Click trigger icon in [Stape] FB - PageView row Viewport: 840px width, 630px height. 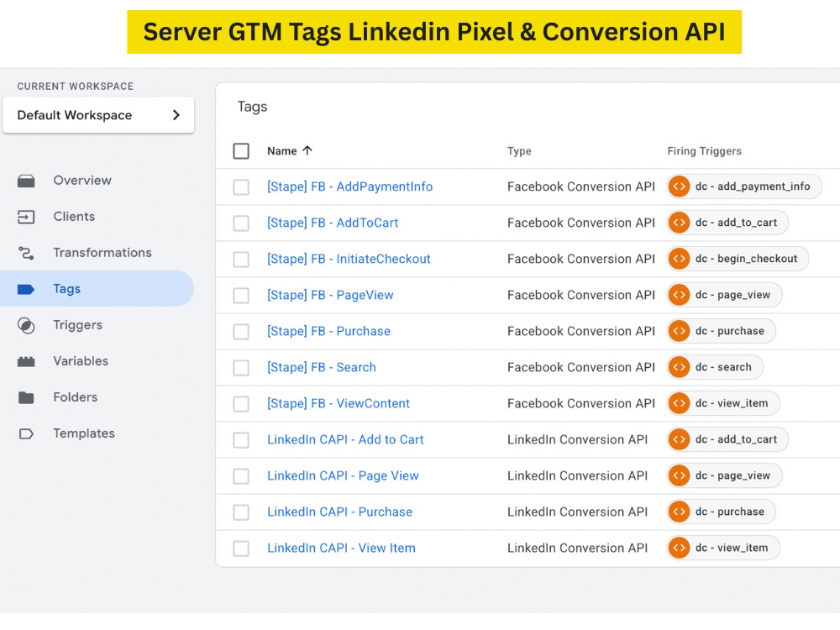(x=679, y=295)
